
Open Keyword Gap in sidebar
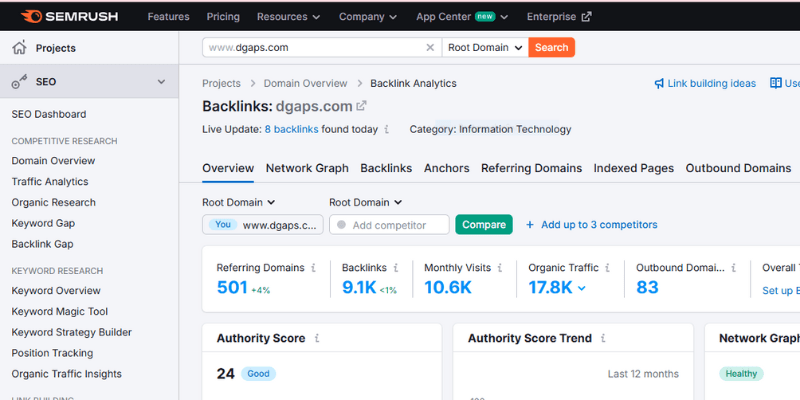[x=43, y=223]
